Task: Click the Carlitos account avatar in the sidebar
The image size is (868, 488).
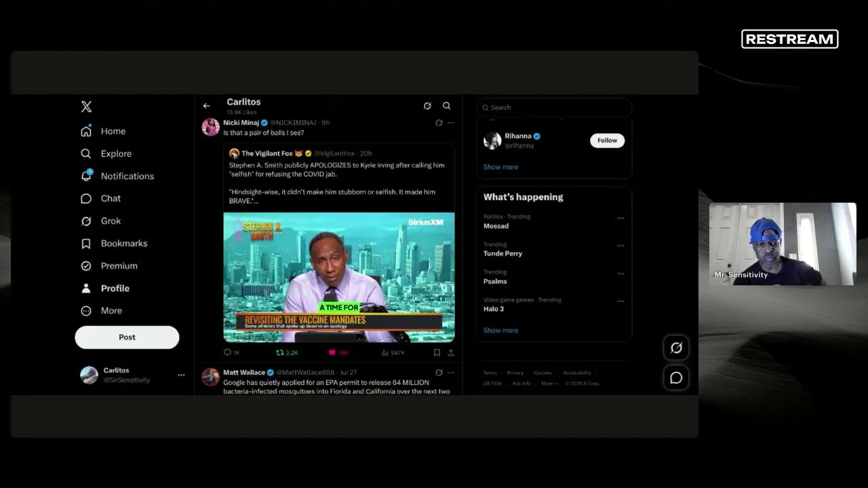Action: coord(89,375)
